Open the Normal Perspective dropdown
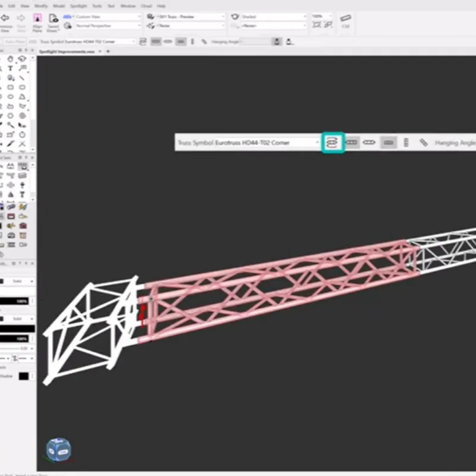This screenshot has width=476, height=476. (107, 26)
